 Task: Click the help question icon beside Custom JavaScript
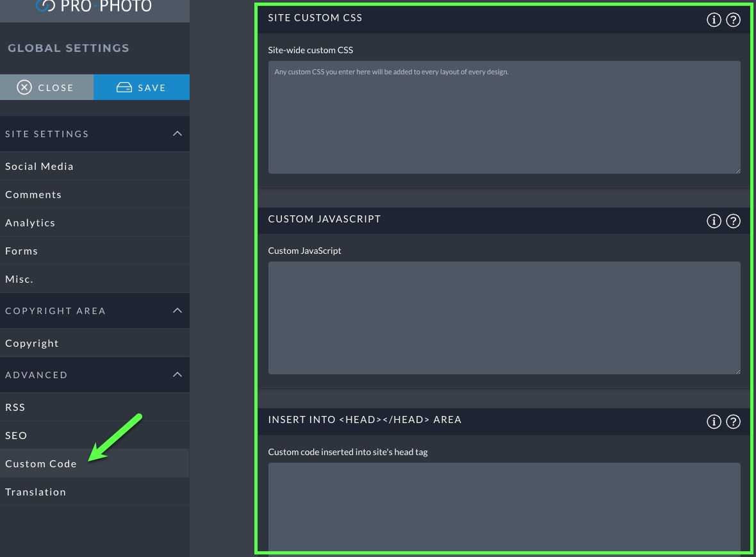[733, 221]
